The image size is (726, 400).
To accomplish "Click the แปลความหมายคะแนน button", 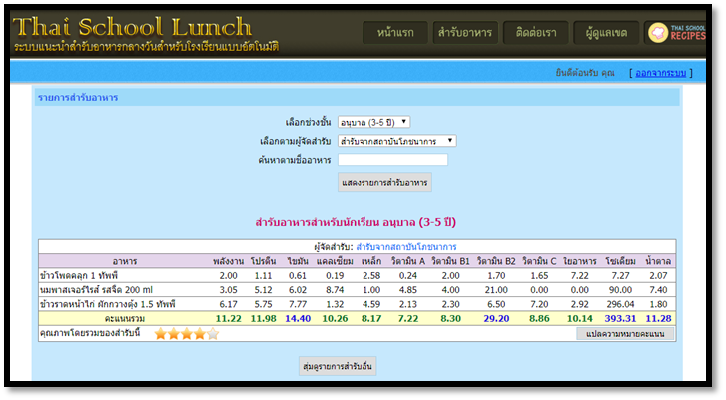I will click(x=625, y=334).
